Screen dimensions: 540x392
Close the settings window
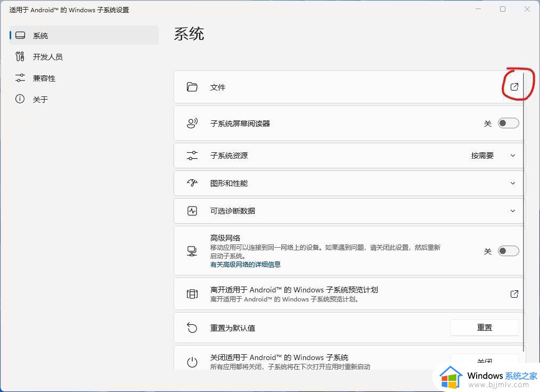point(527,9)
